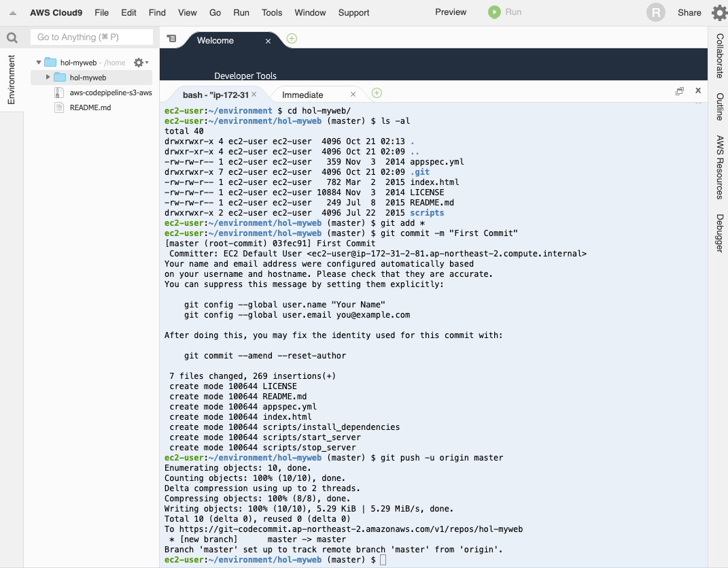Select README.md in file tree

click(90, 107)
